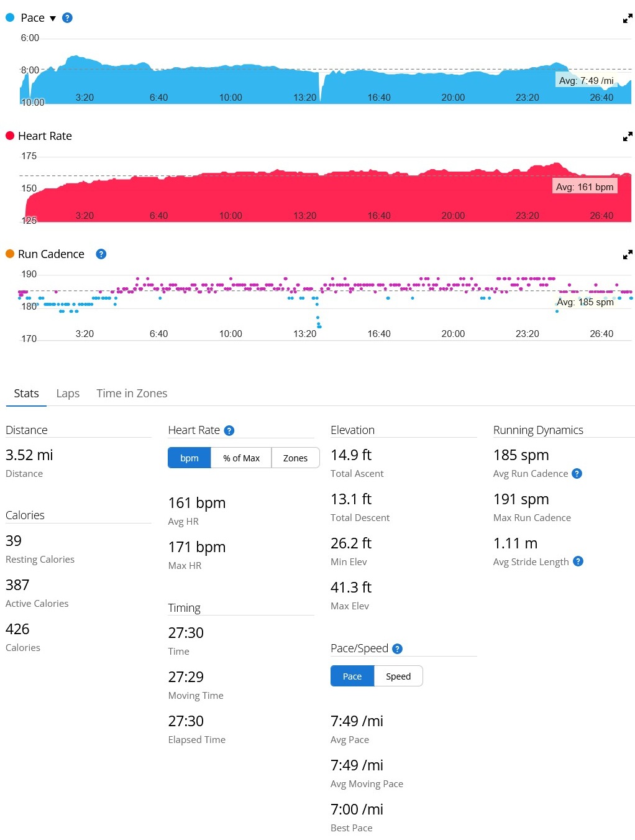This screenshot has width=635, height=840.
Task: Click the '3.52 mi' distance value
Action: pyautogui.click(x=29, y=455)
